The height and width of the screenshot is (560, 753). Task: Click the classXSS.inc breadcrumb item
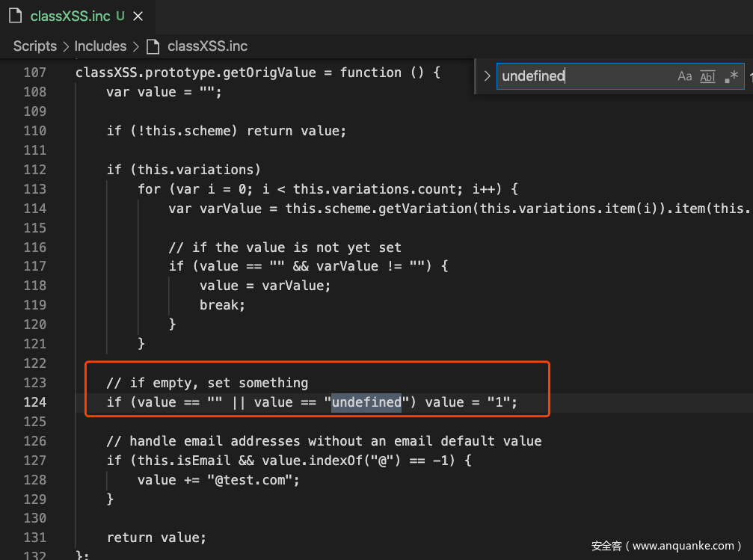coord(207,46)
